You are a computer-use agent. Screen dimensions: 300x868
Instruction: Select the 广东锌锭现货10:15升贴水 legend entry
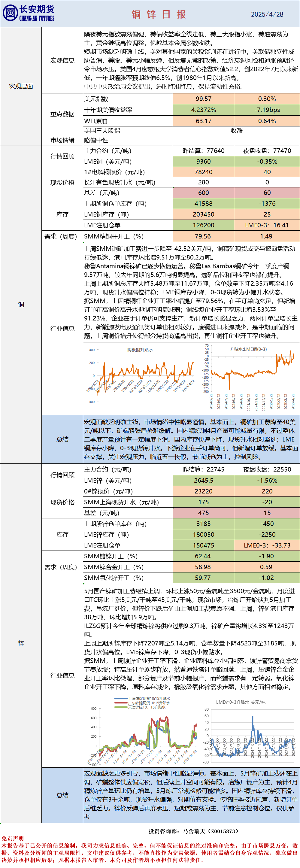[142, 703]
